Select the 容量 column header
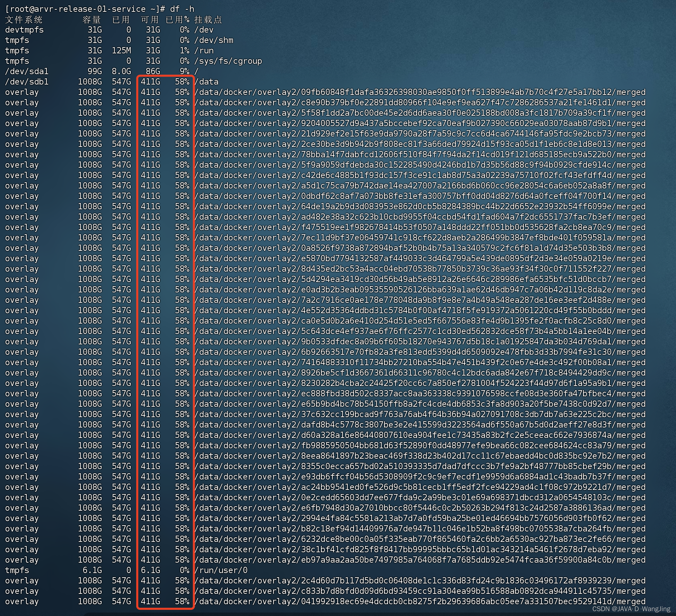Image resolution: width=676 pixels, height=616 pixels. pyautogui.click(x=92, y=20)
